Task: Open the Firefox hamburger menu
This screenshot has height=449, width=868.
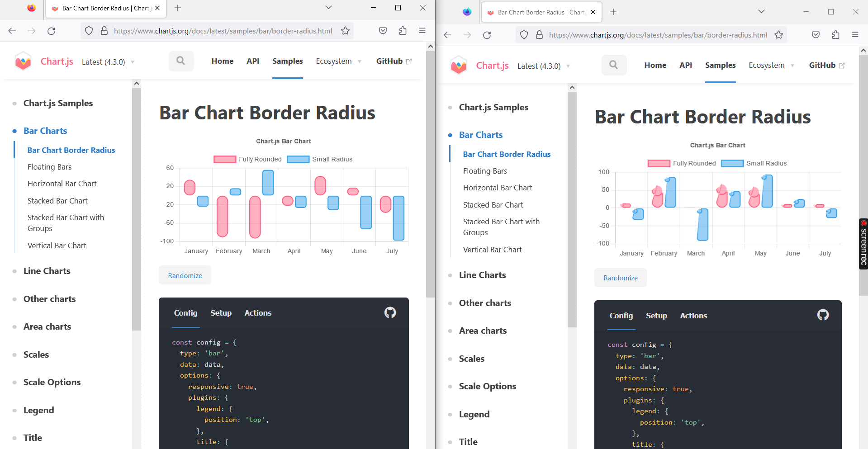Action: [422, 31]
